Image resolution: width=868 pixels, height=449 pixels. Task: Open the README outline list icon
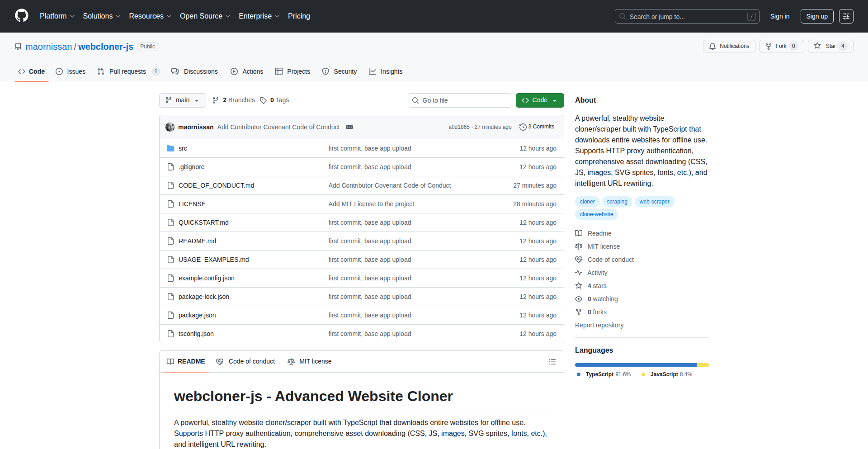click(x=552, y=362)
